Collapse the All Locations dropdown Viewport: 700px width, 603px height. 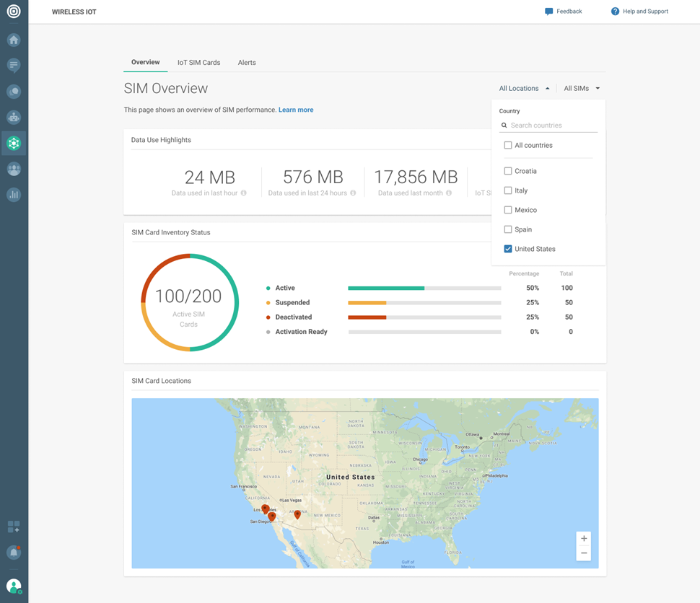click(524, 89)
